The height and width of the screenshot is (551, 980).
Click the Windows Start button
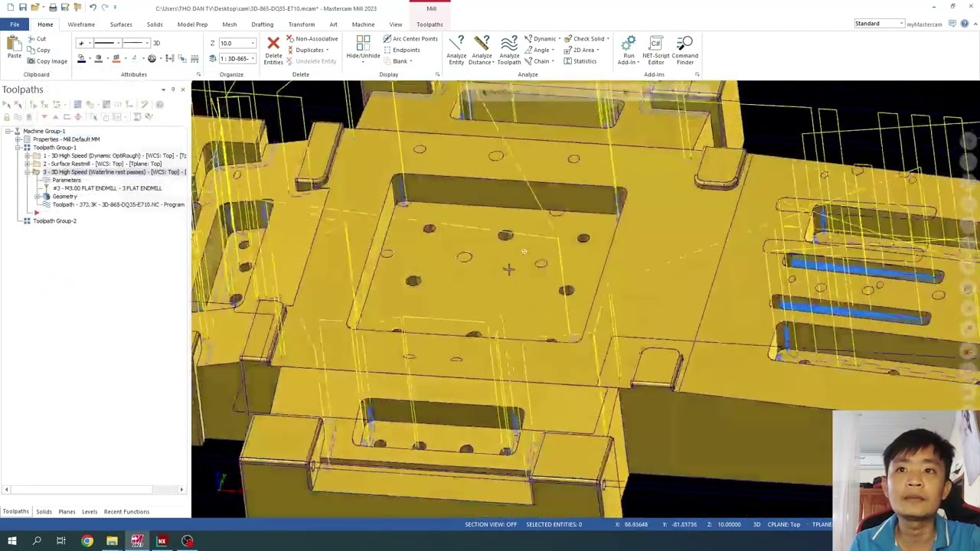click(11, 541)
